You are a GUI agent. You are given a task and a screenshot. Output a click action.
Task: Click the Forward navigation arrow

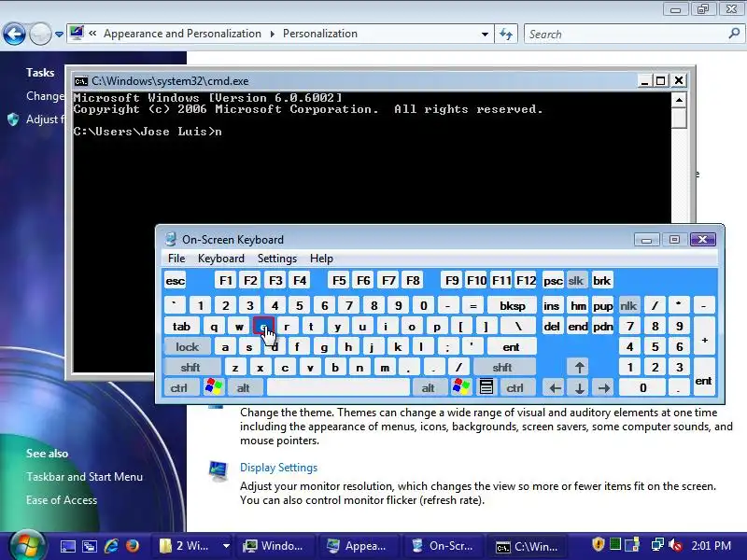[40, 34]
